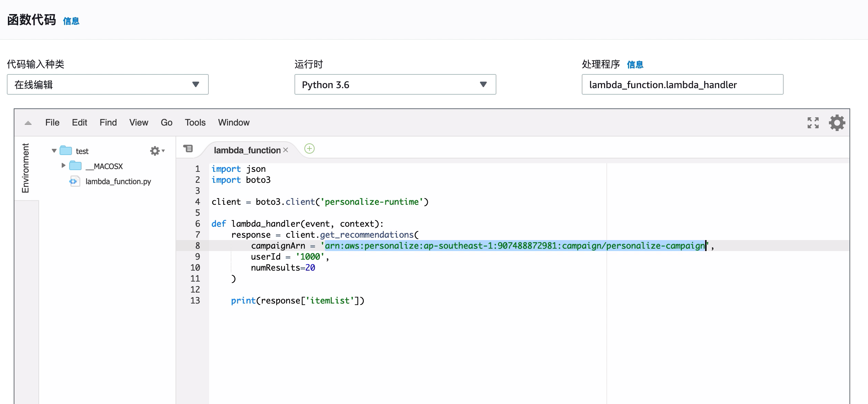Expand the __MACOSX folder

[63, 166]
